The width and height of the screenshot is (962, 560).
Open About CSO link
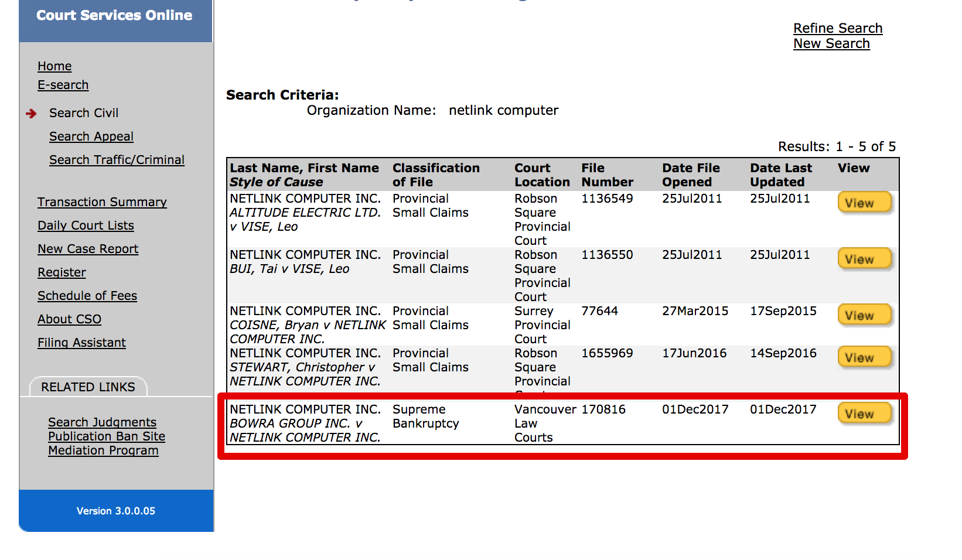69,319
